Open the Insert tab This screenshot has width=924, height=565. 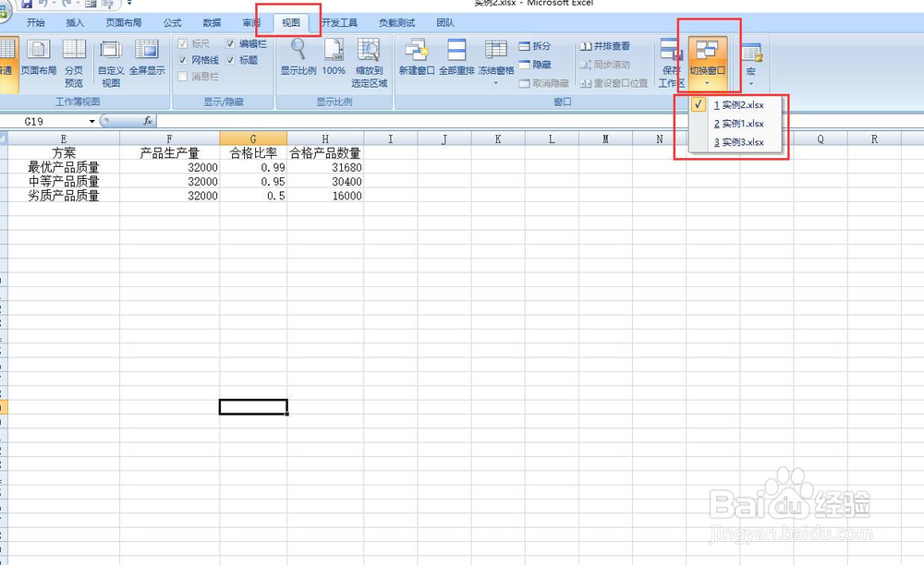pyautogui.click(x=75, y=23)
